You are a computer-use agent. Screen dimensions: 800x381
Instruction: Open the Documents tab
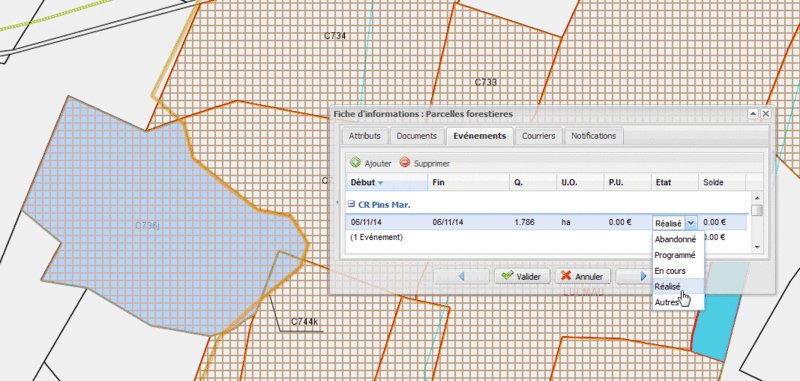point(416,136)
